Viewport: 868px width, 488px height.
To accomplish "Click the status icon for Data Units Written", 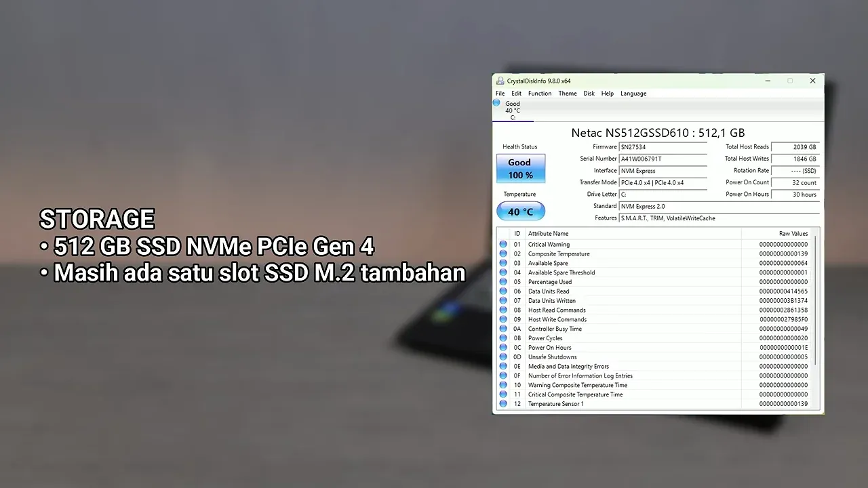I will [x=503, y=301].
